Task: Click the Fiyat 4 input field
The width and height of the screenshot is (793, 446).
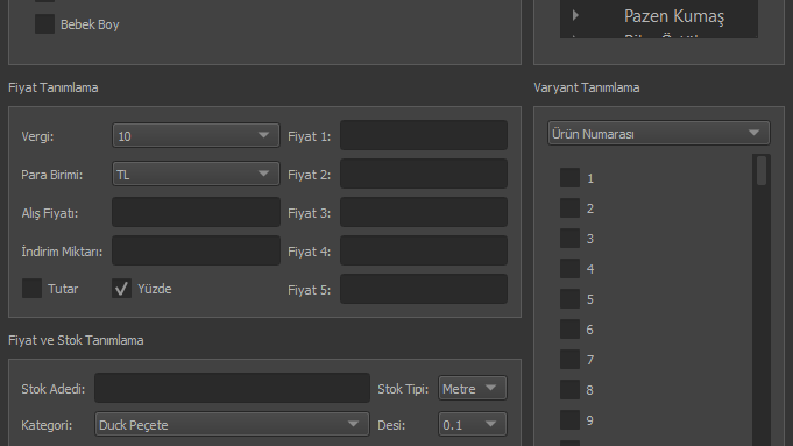Action: pos(424,251)
